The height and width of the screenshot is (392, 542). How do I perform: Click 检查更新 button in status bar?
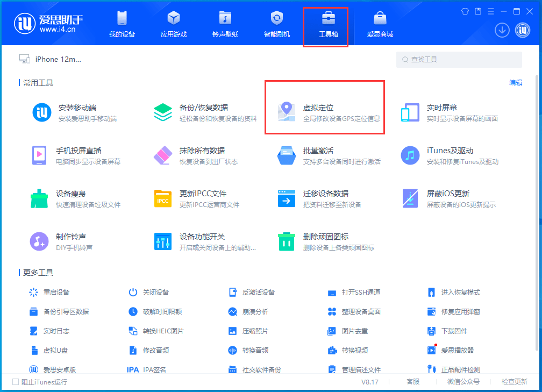(514, 382)
